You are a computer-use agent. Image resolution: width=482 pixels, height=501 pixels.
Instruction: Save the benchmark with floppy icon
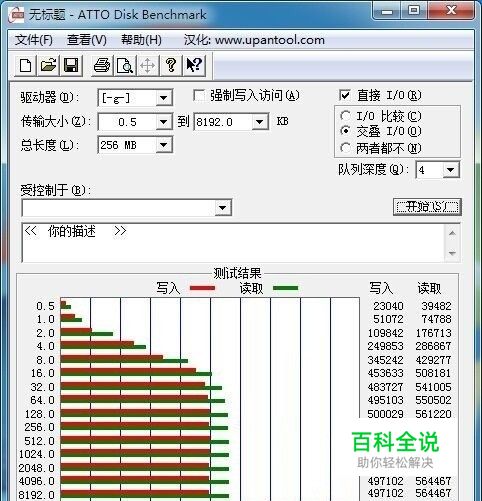[x=71, y=65]
